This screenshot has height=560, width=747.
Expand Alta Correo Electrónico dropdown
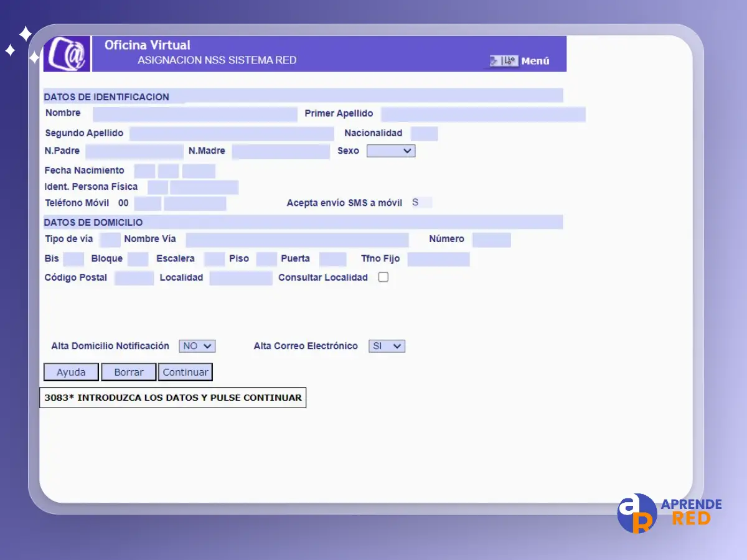tap(387, 346)
